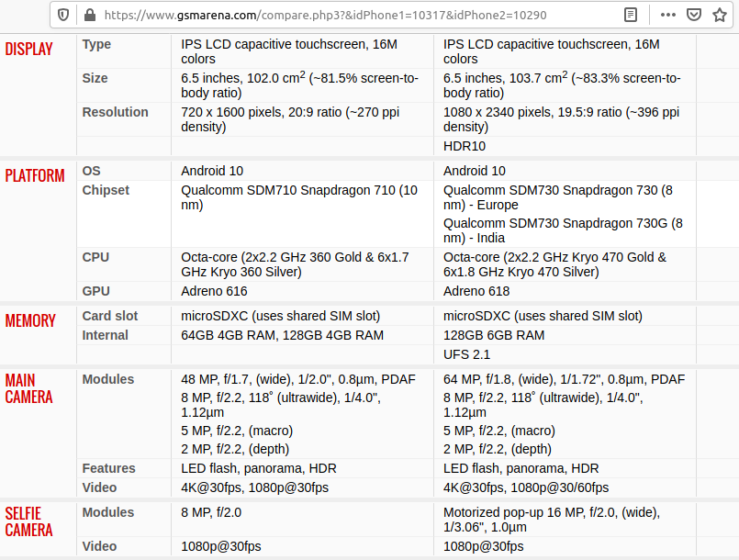The height and width of the screenshot is (560, 739).
Task: Open the display Type spec link
Action: [x=96, y=44]
